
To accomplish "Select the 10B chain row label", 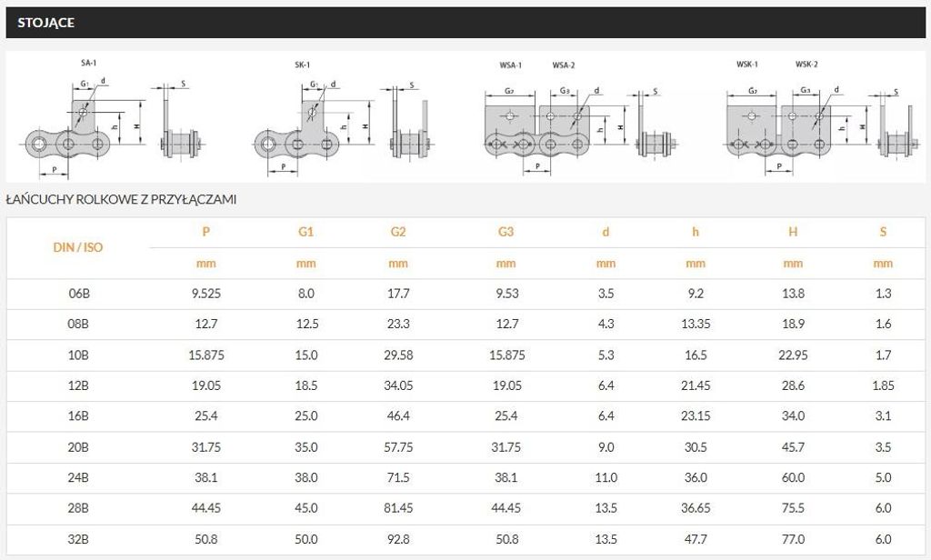I will [x=78, y=355].
